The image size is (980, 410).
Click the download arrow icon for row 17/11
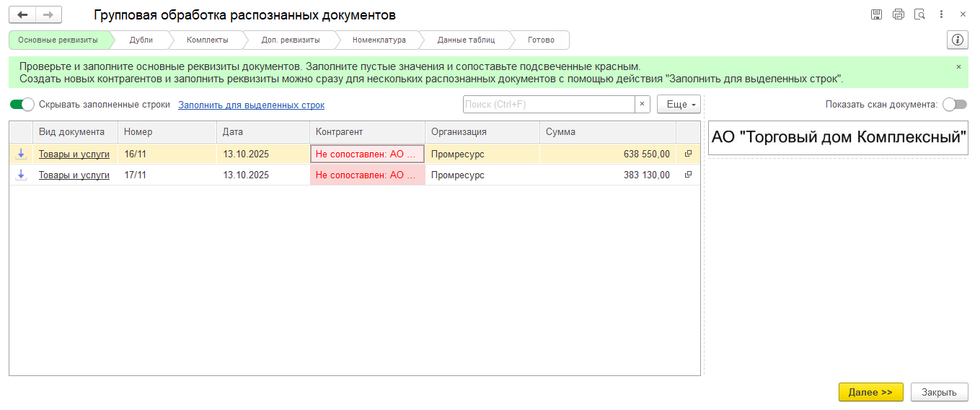[21, 175]
